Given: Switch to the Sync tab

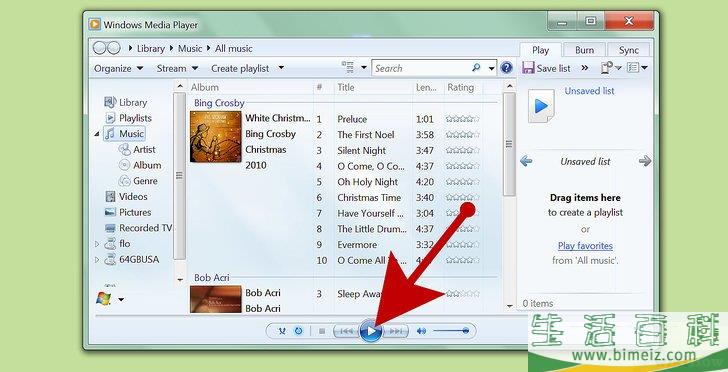Looking at the screenshot, I should (628, 50).
